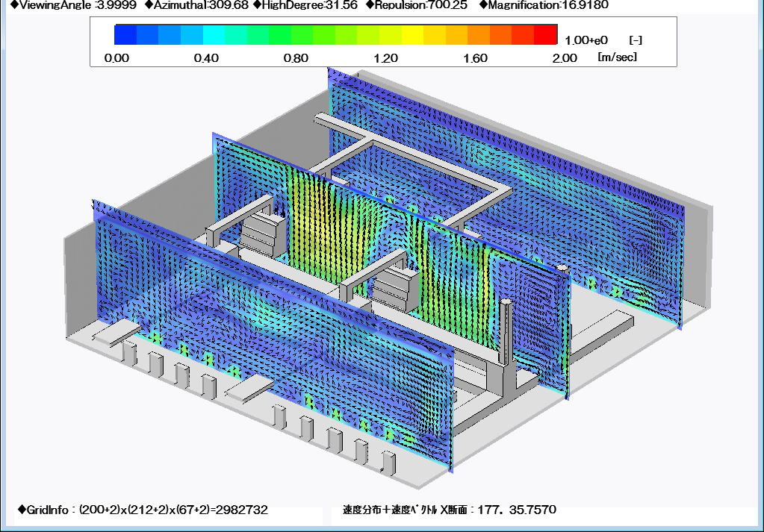Image resolution: width=764 pixels, height=532 pixels.
Task: Click the Magnification:16.9180 value
Action: pyautogui.click(x=544, y=5)
